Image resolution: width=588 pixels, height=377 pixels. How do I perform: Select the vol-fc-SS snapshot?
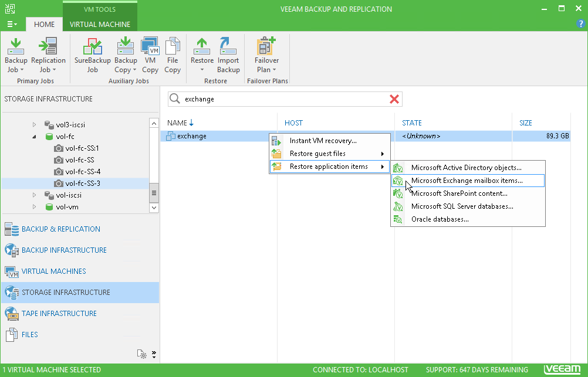(75, 159)
